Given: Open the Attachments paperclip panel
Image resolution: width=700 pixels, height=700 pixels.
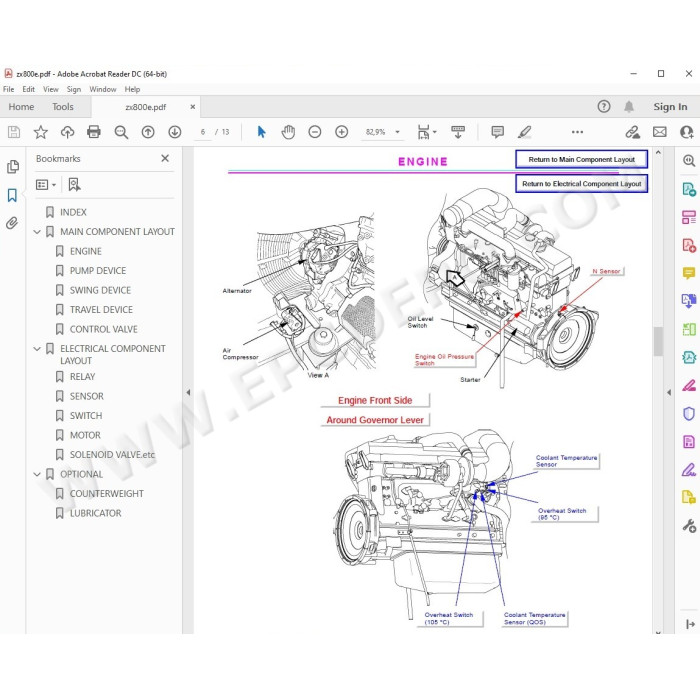Looking at the screenshot, I should pyautogui.click(x=12, y=223).
